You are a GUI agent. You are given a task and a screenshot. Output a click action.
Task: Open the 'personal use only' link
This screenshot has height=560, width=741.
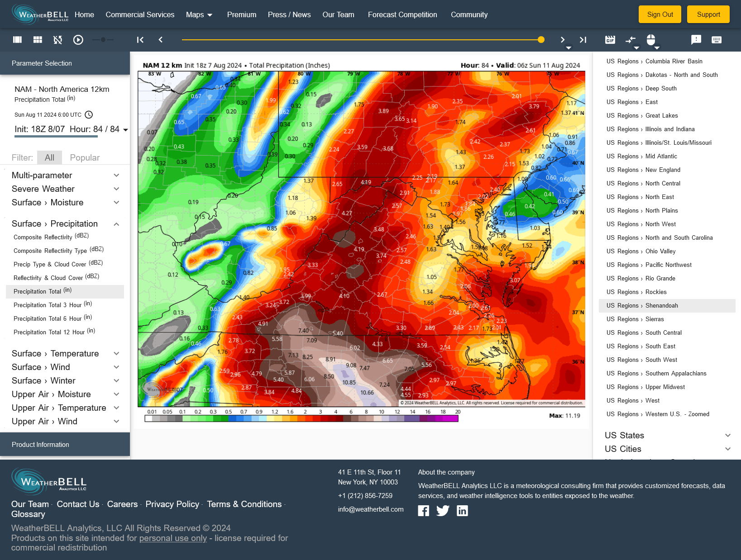coord(173,538)
